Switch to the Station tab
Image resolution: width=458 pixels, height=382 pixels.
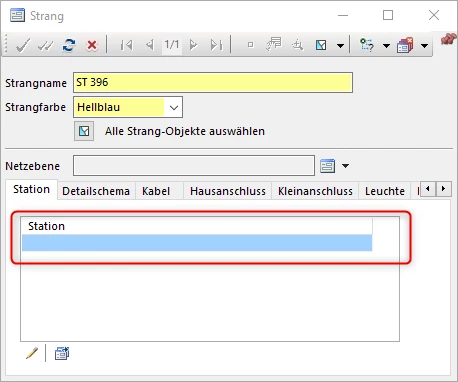[31, 189]
